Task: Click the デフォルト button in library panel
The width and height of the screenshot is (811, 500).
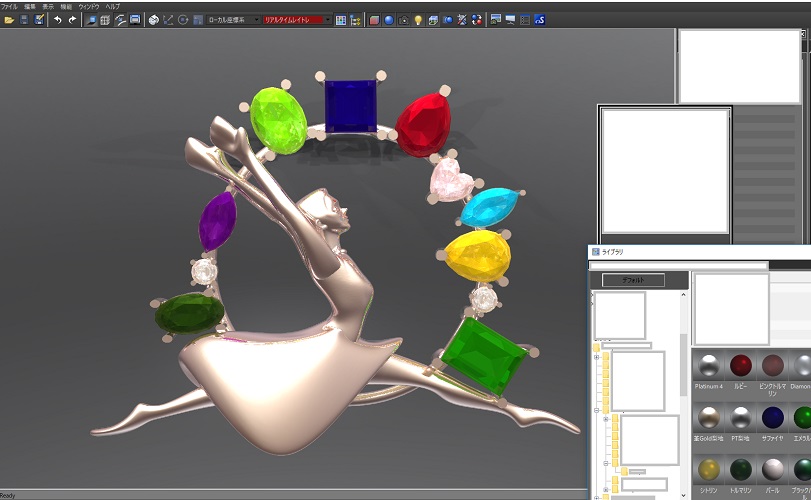Action: pyautogui.click(x=632, y=280)
